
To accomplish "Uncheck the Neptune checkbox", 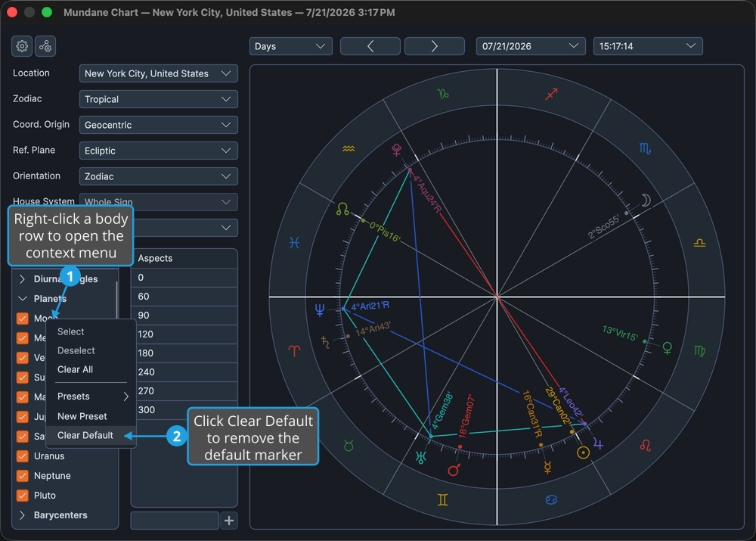I will (22, 476).
